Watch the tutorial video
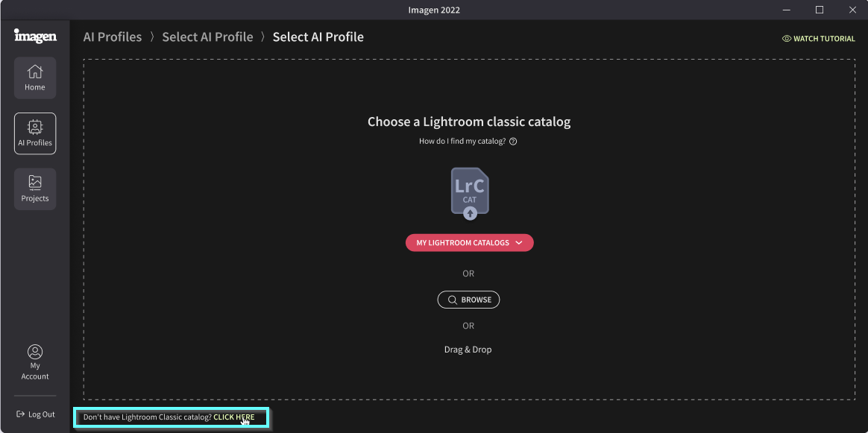Screen dimensions: 868x433 pyautogui.click(x=818, y=39)
